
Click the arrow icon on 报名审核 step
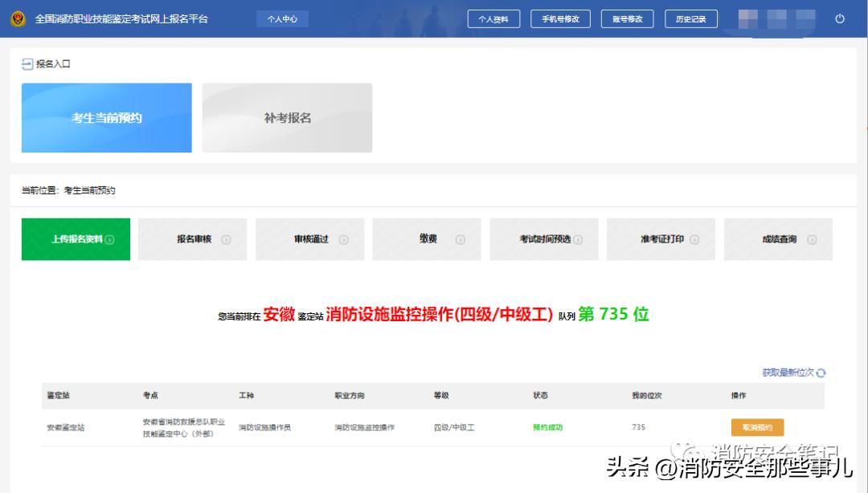point(227,238)
